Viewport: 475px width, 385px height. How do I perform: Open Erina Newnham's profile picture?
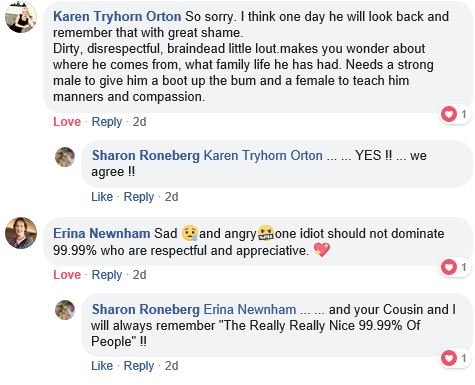[21, 233]
